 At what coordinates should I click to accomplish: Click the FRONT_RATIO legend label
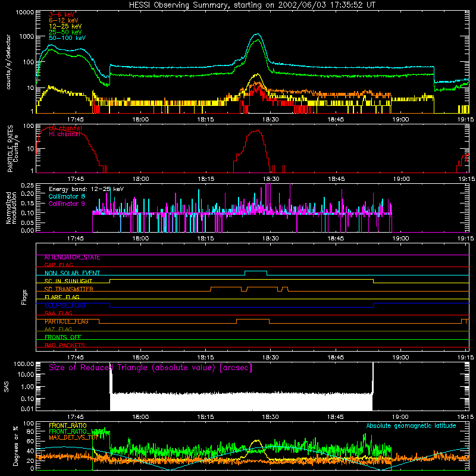point(68,425)
